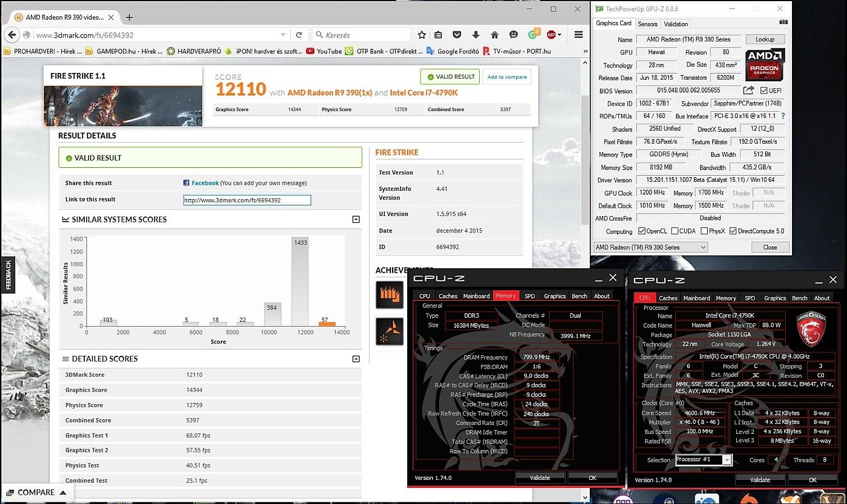847x504 pixels.
Task: Toggle the CUDA checkbox in GPU-Z
Action: 675,231
